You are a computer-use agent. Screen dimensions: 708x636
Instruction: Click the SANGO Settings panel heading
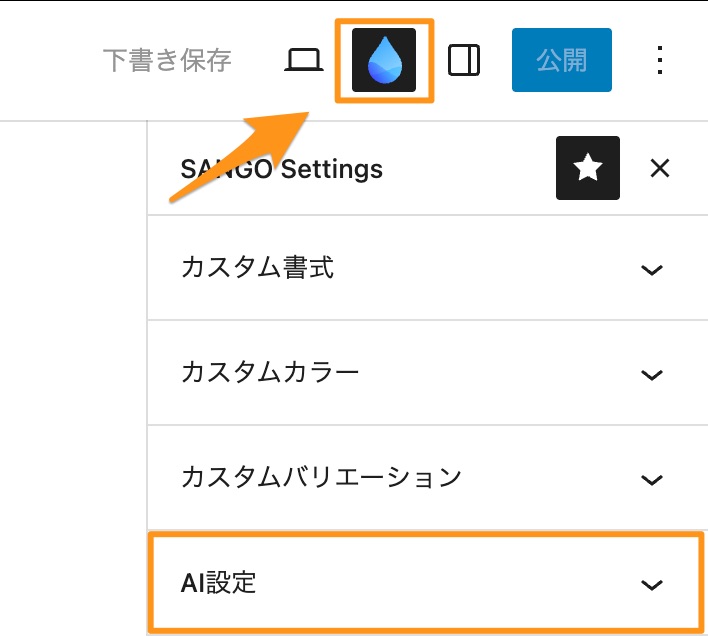point(282,168)
